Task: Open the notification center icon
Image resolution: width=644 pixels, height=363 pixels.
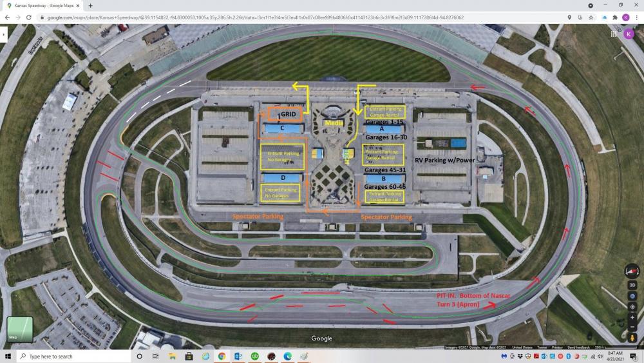Action: 634,356
